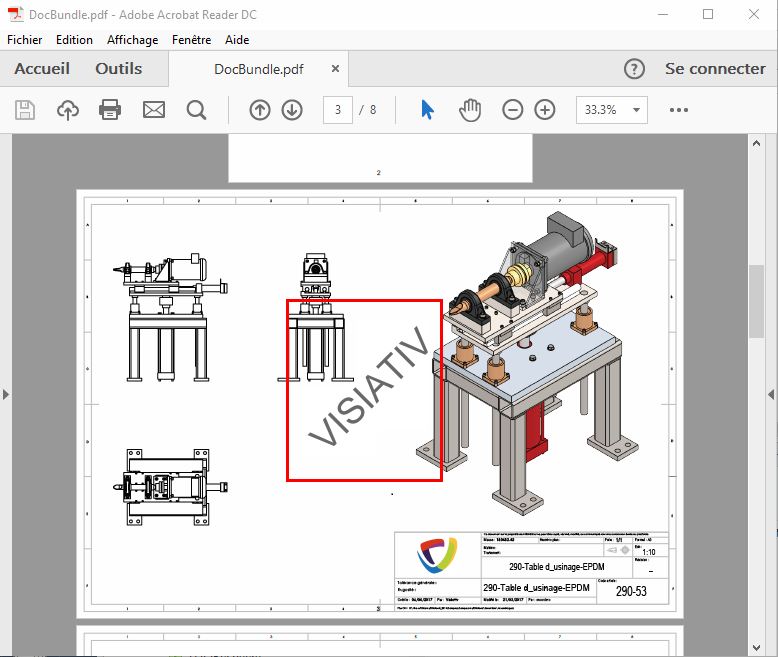Show more tools via ellipsis button
The height and width of the screenshot is (657, 778).
coord(679,110)
